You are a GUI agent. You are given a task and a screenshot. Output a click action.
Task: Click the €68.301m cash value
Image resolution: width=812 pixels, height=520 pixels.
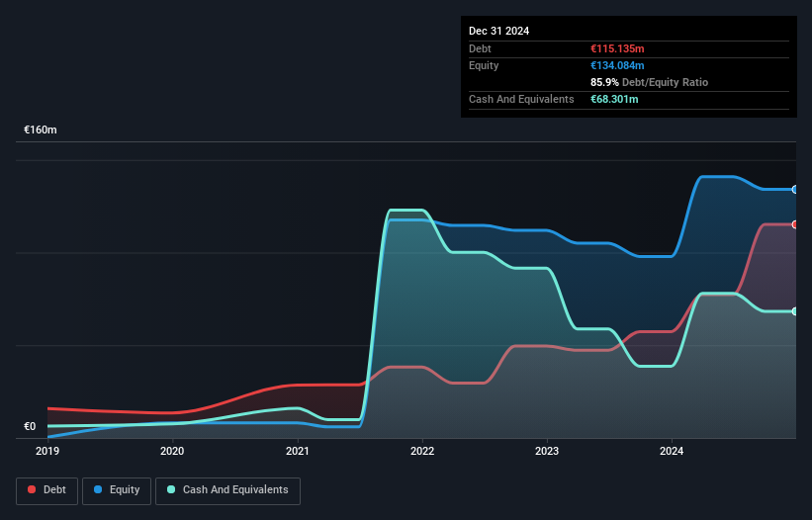pos(614,99)
